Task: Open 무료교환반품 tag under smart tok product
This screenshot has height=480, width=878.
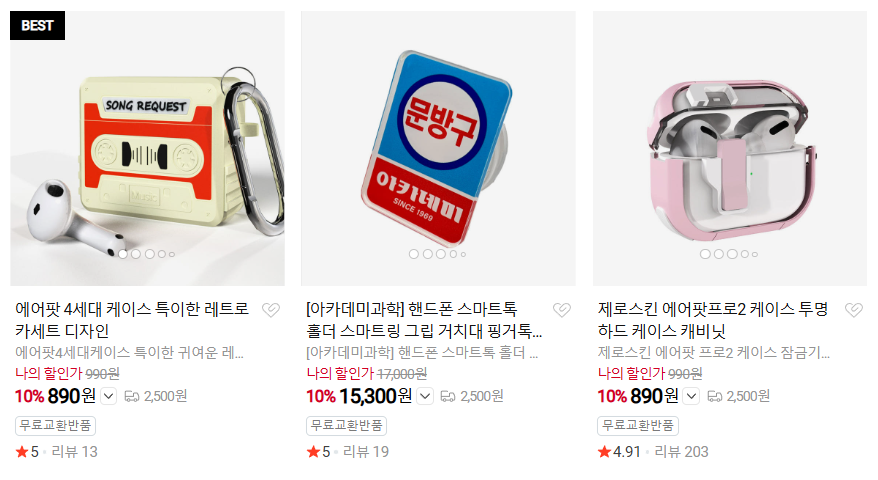Action: point(346,426)
